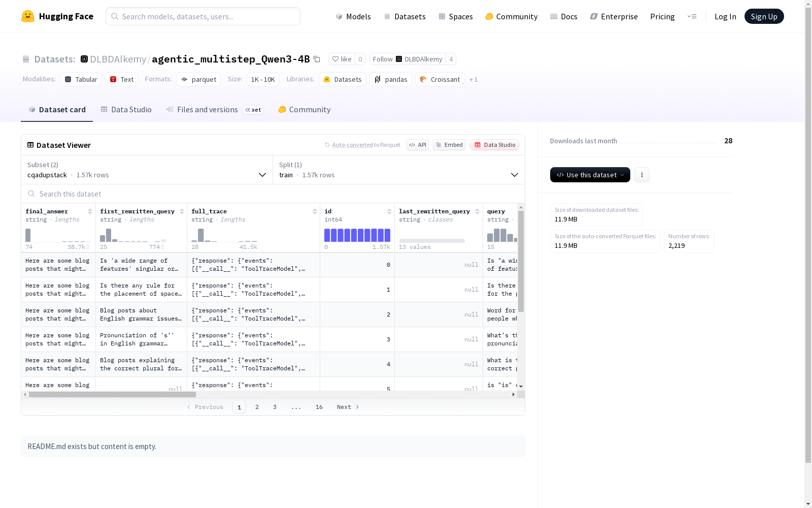Click 'Pronunciation of 's'' query cell
Screen dimensions: 812x508
pyautogui.click(x=141, y=339)
